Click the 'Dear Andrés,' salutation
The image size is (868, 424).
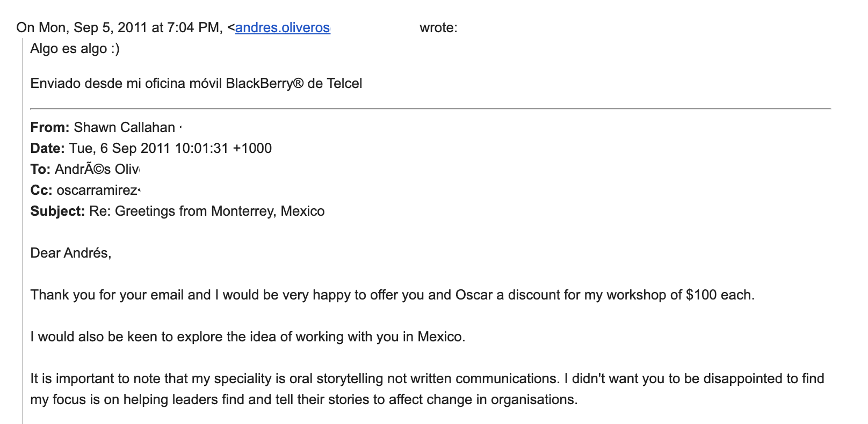pos(71,253)
